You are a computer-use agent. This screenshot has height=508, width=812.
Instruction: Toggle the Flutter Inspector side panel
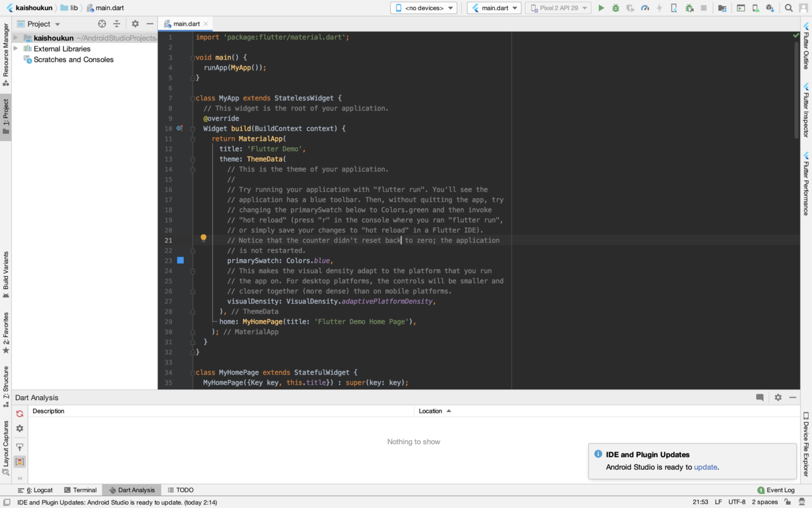pos(806,109)
